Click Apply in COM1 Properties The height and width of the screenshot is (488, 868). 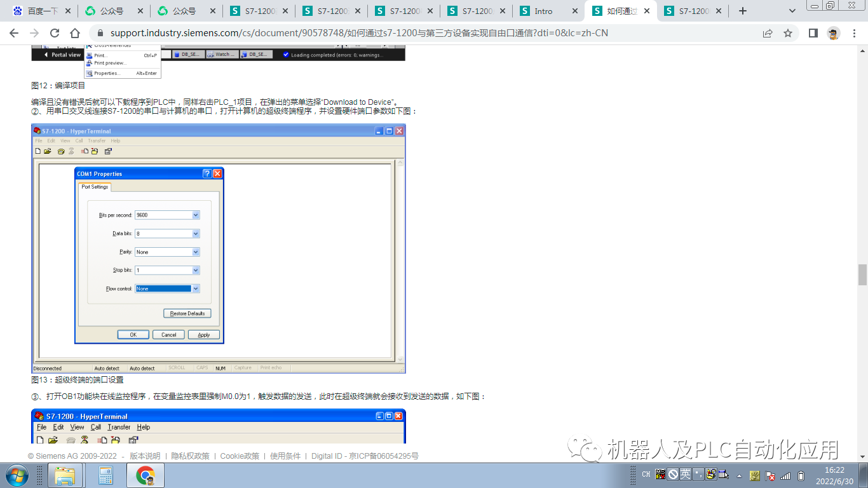point(204,335)
